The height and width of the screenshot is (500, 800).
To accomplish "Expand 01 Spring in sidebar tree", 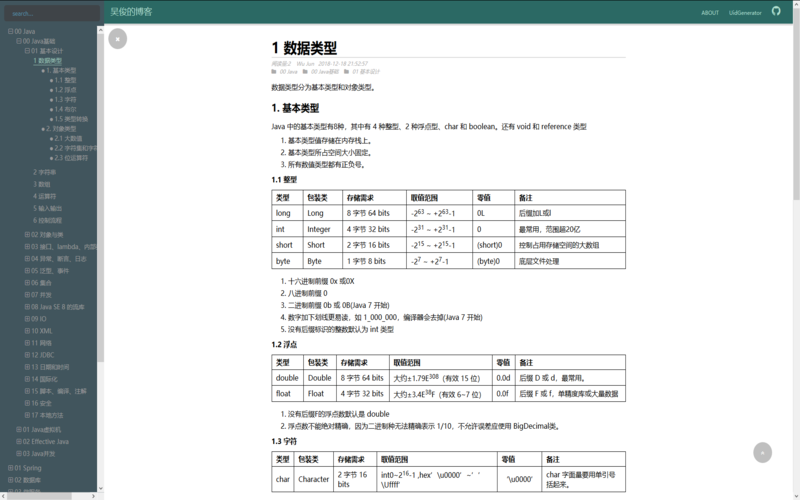I will click(x=10, y=467).
